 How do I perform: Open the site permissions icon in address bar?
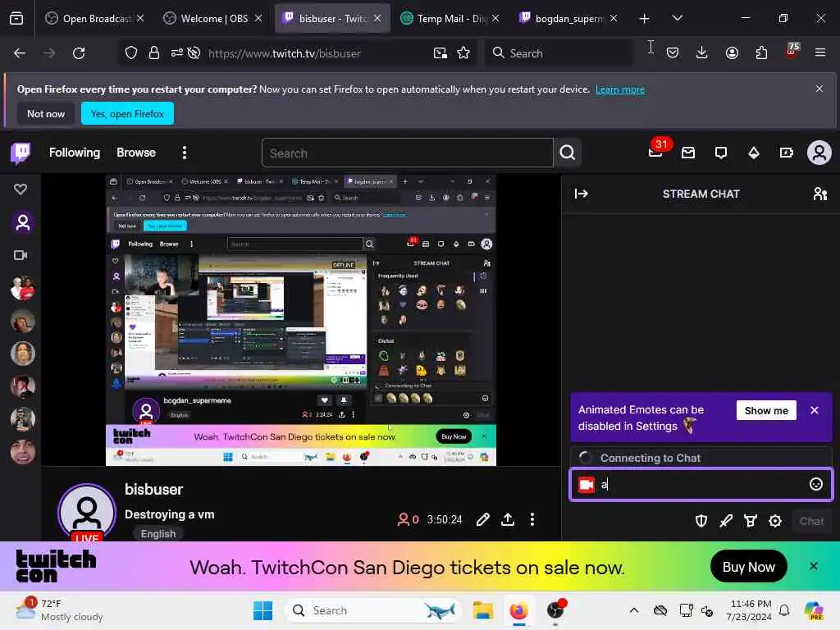[177, 53]
